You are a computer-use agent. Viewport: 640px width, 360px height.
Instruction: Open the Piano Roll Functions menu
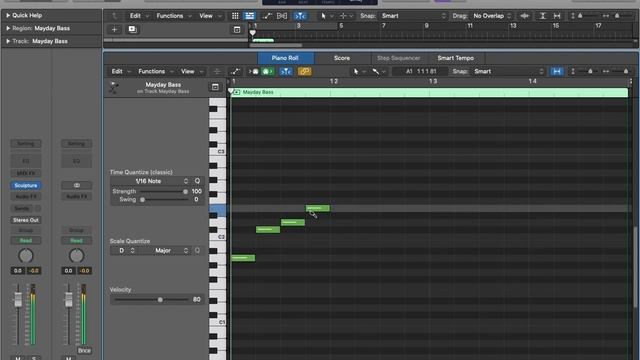[156, 71]
